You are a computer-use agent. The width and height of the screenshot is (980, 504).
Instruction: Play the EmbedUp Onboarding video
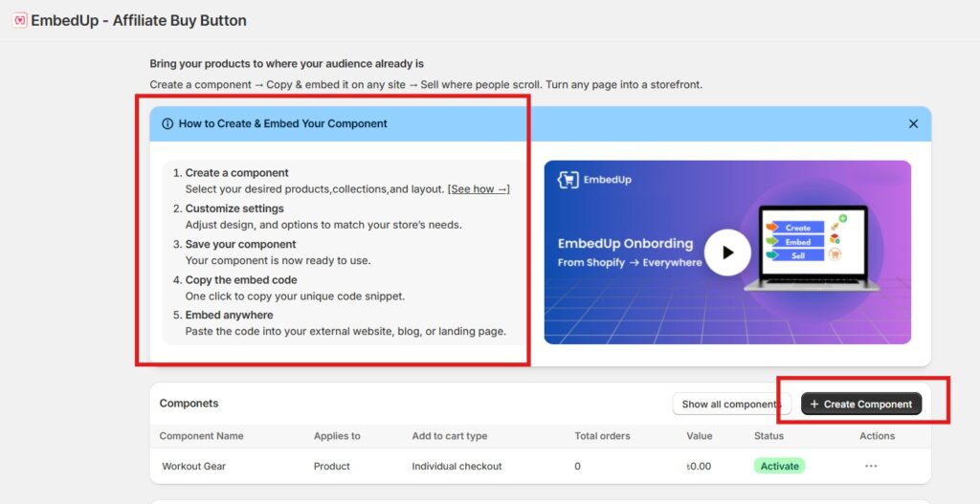[x=727, y=252]
